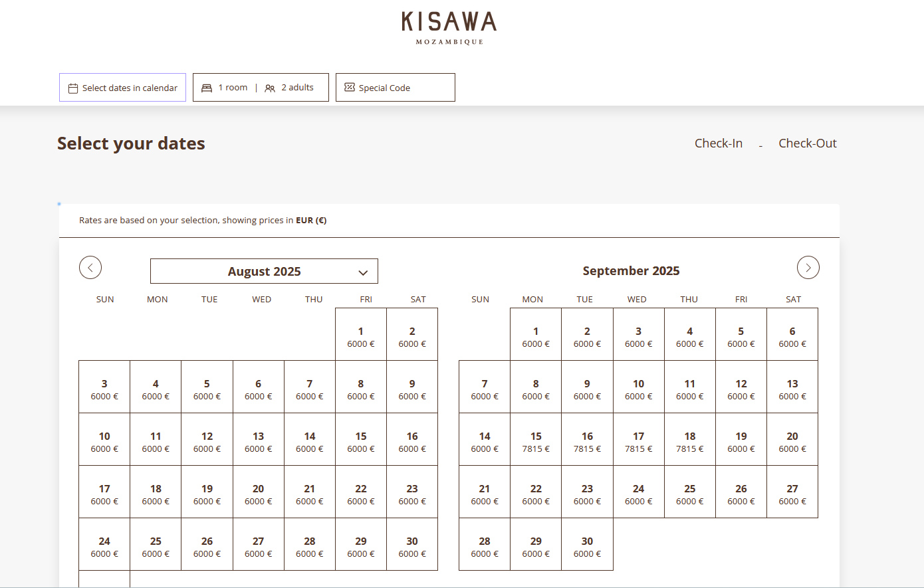Pick August 1 as the date
Viewport: 924px width, 588px height.
click(x=361, y=335)
